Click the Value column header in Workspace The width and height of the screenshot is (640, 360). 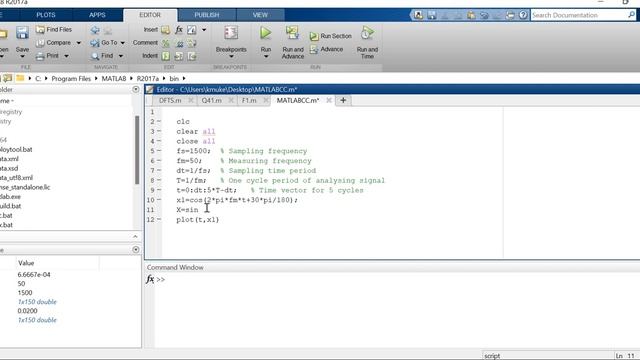(x=26, y=263)
